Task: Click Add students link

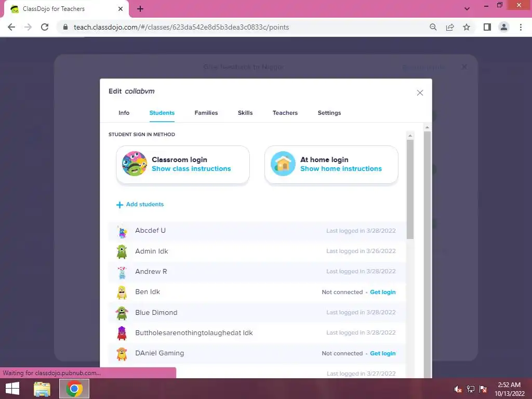Action: [145, 204]
